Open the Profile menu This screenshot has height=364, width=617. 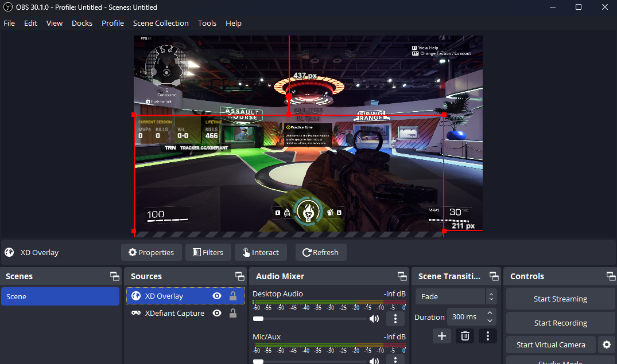point(112,23)
